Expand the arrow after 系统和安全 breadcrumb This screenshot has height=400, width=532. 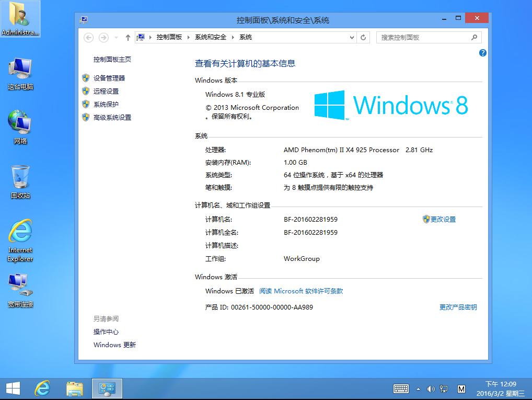[233, 37]
